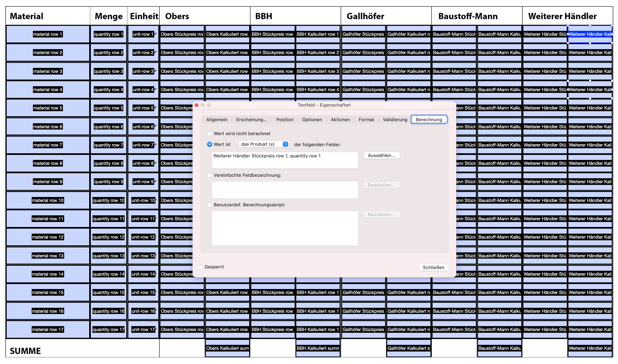Select the quantity row 12 field
The height and width of the screenshot is (364, 618).
point(109,237)
